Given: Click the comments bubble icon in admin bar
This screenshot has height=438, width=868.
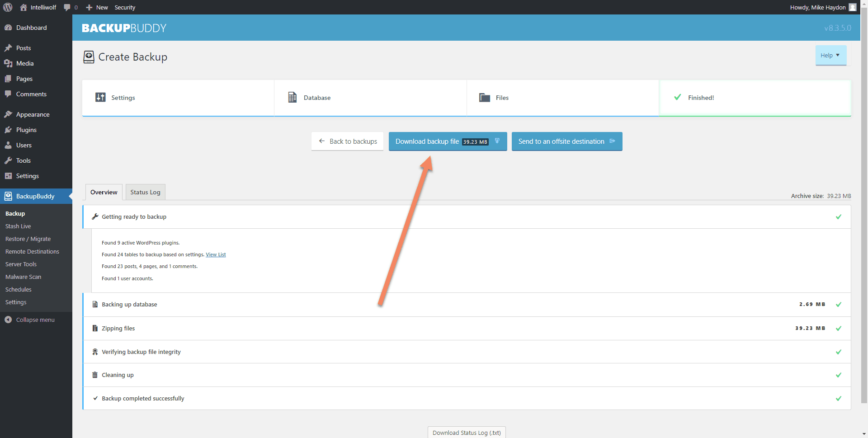Looking at the screenshot, I should pos(67,7).
